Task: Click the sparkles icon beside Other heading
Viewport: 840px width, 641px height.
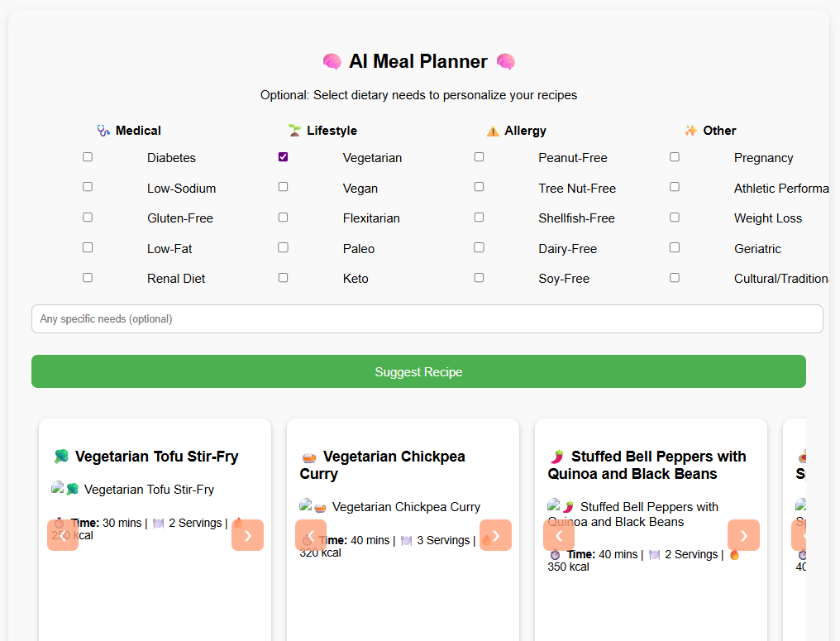Action: tap(691, 130)
